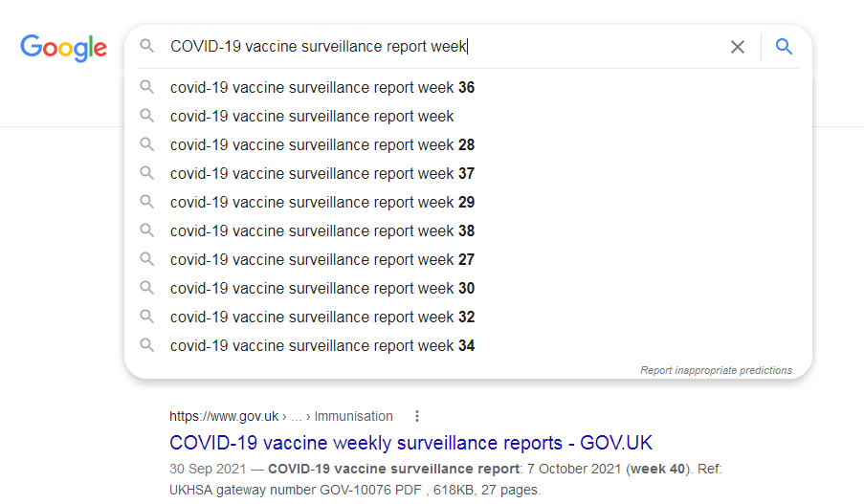The height and width of the screenshot is (504, 864).
Task: Click the blue search magnifier button
Action: [785, 47]
